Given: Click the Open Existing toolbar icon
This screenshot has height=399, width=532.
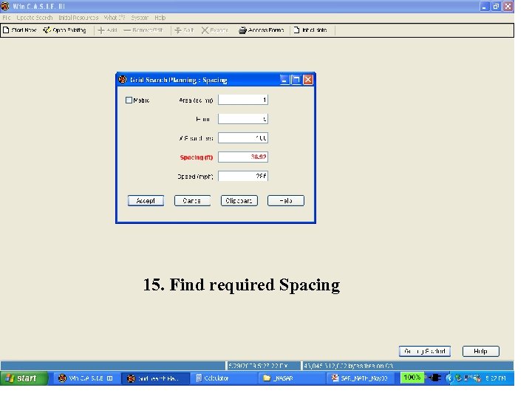Looking at the screenshot, I should 47,30.
